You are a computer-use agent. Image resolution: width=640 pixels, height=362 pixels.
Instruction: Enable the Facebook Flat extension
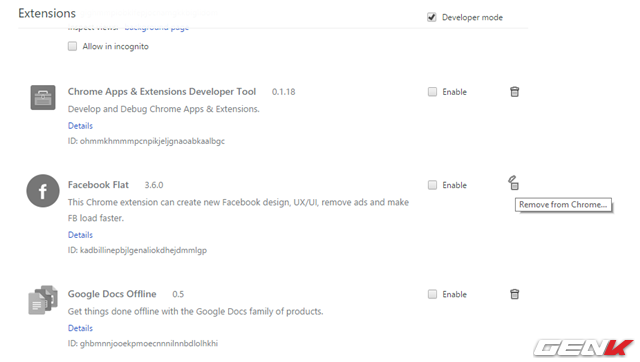(x=432, y=185)
